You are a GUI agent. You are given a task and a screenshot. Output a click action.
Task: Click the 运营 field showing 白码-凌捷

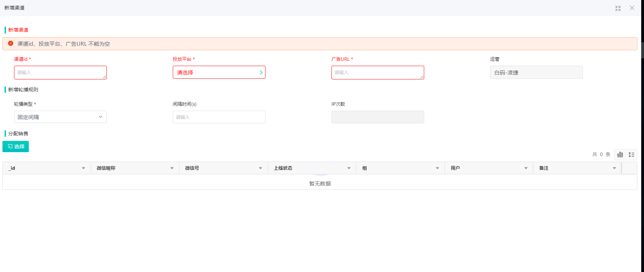pos(537,72)
